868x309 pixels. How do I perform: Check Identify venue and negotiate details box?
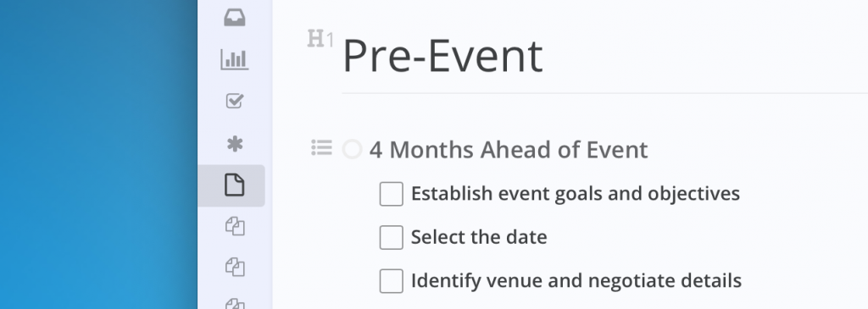click(x=392, y=281)
